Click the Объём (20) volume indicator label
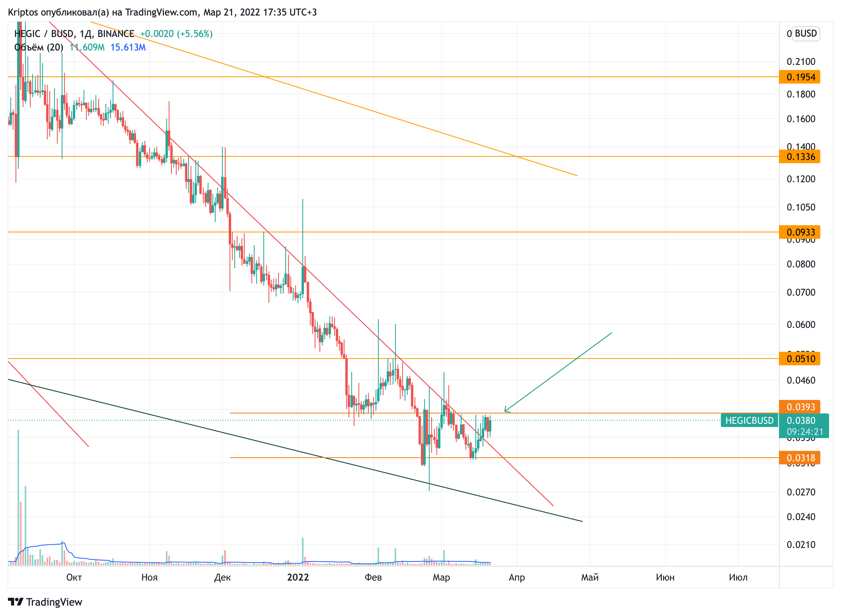The image size is (841, 616). pos(39,47)
